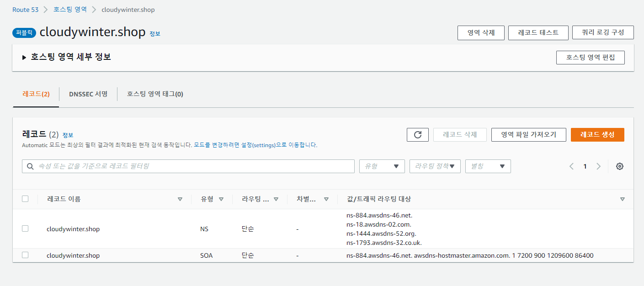The height and width of the screenshot is (286, 644).
Task: Click cloudywinter.shop in the breadcrumb
Action: pos(128,10)
